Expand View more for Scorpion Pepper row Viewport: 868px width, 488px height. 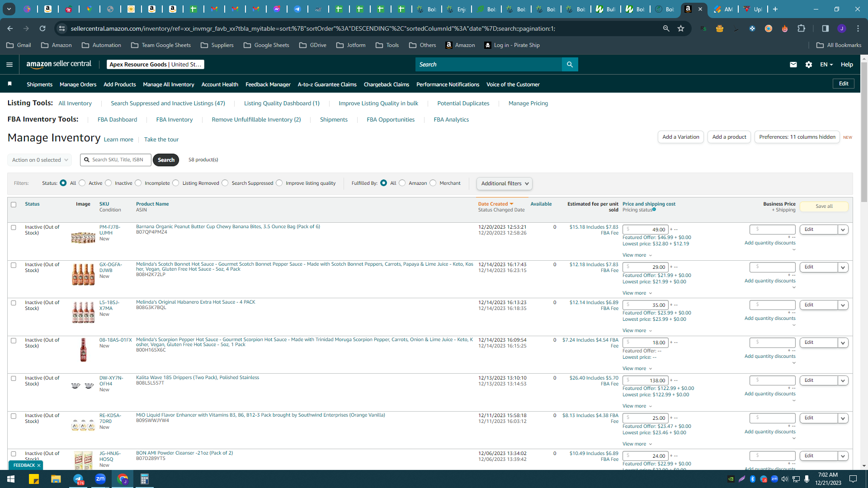637,369
